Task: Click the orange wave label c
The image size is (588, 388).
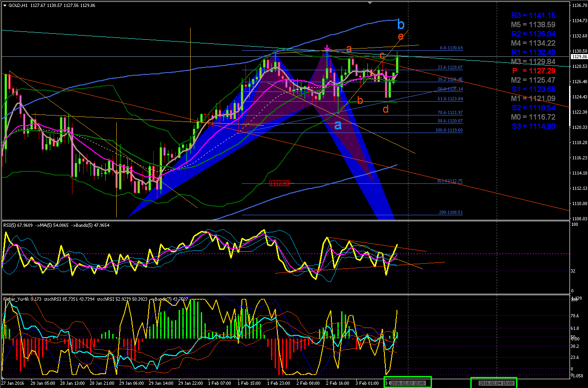Action: (382, 55)
